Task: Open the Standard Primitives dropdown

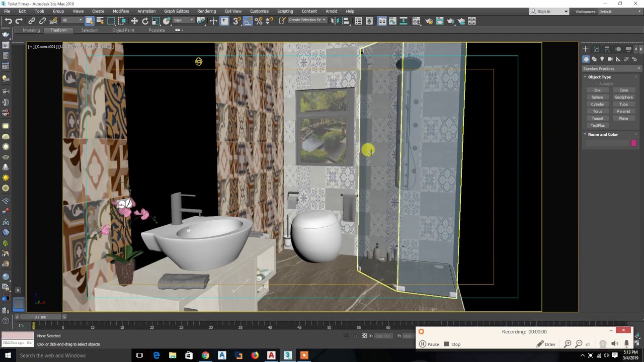Action: point(612,68)
